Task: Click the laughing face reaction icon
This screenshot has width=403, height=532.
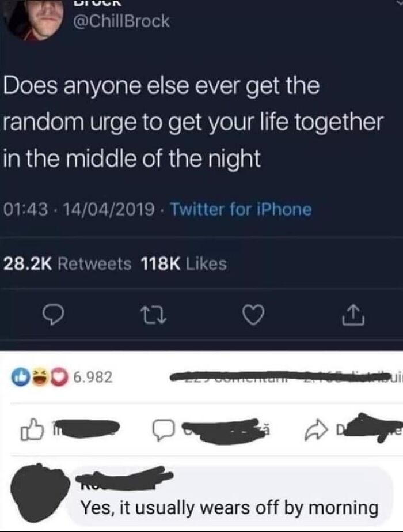Action: 41,377
